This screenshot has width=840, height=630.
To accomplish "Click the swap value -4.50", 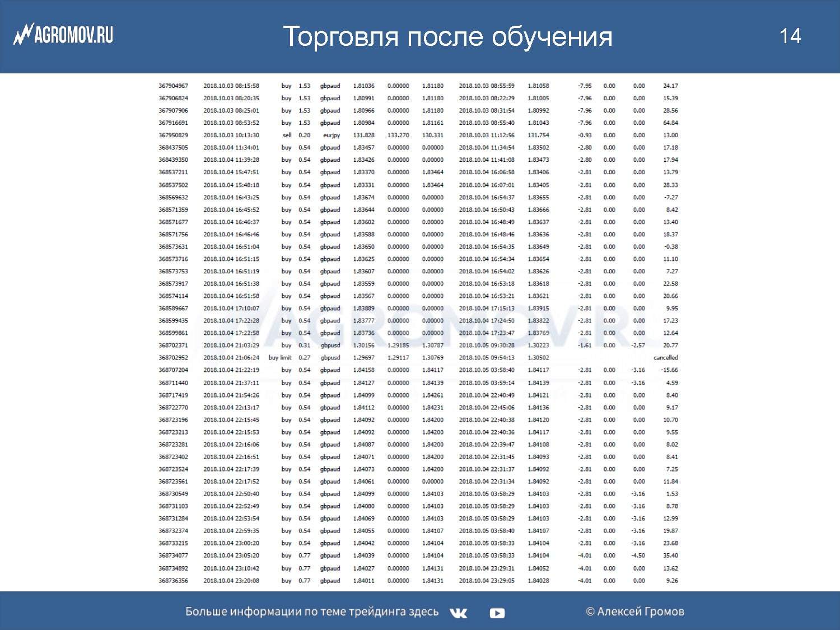I will point(638,556).
